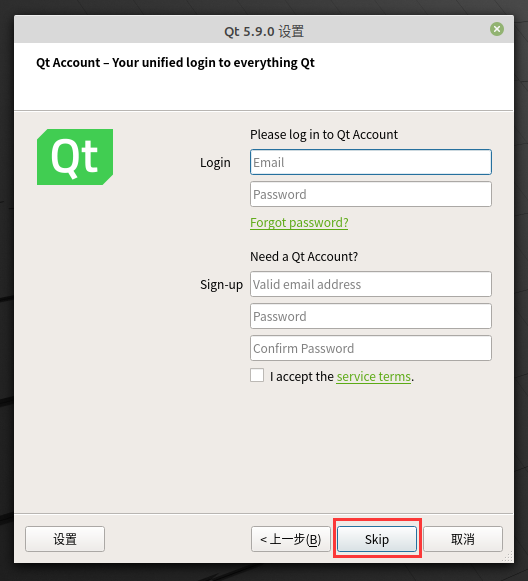The height and width of the screenshot is (581, 528).
Task: Focus the Login Email input field
Action: pos(371,162)
